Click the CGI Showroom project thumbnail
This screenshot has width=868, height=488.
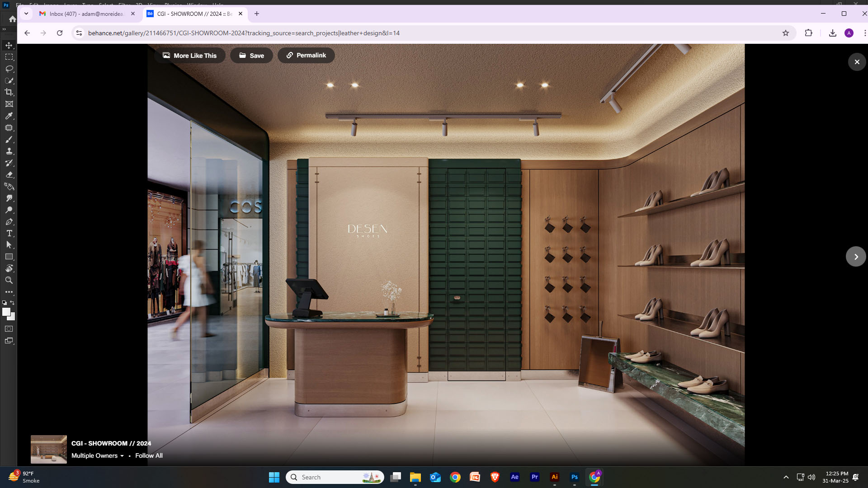[49, 449]
